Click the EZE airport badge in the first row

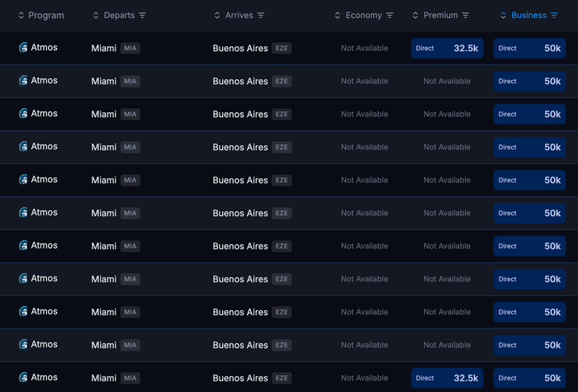282,48
